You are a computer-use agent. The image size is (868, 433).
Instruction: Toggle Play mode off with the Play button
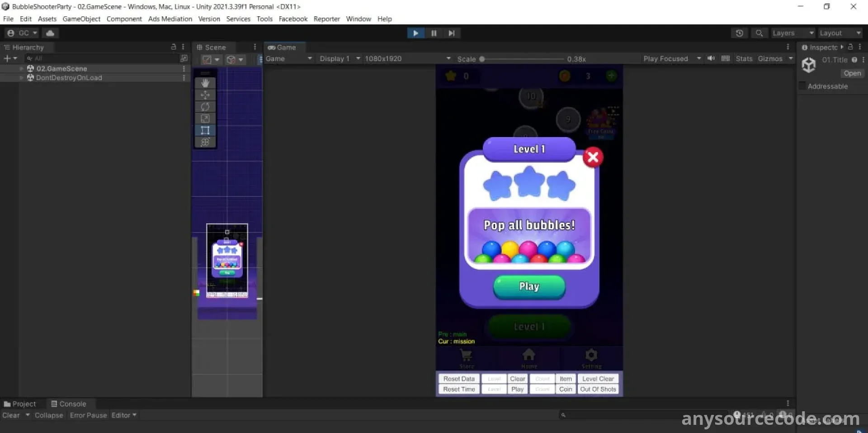coord(415,33)
